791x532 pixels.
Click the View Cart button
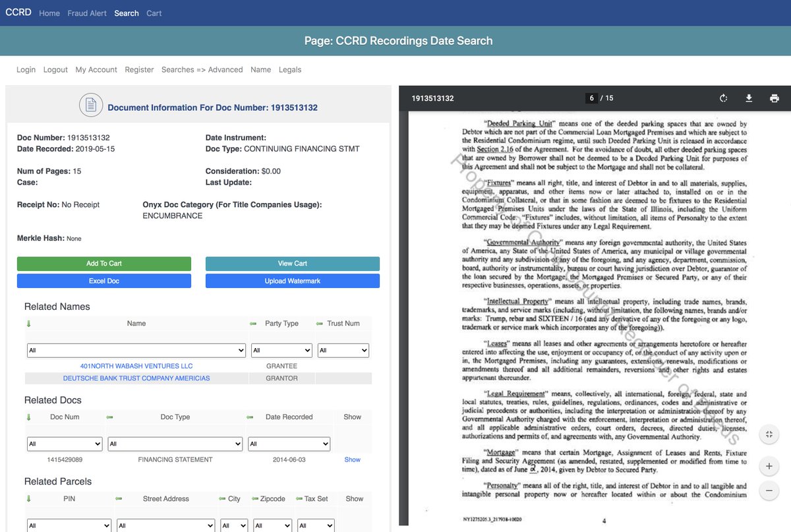click(x=293, y=264)
